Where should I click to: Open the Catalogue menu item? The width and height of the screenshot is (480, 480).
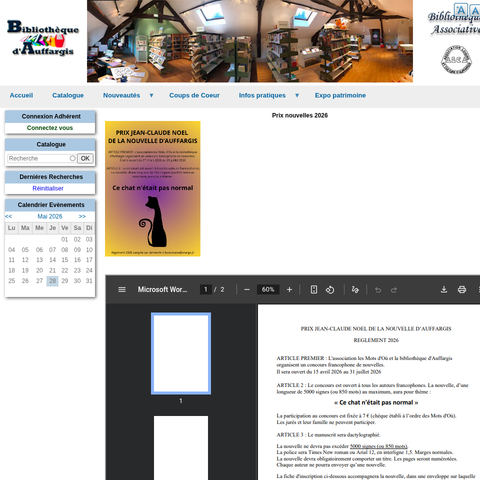point(68,95)
